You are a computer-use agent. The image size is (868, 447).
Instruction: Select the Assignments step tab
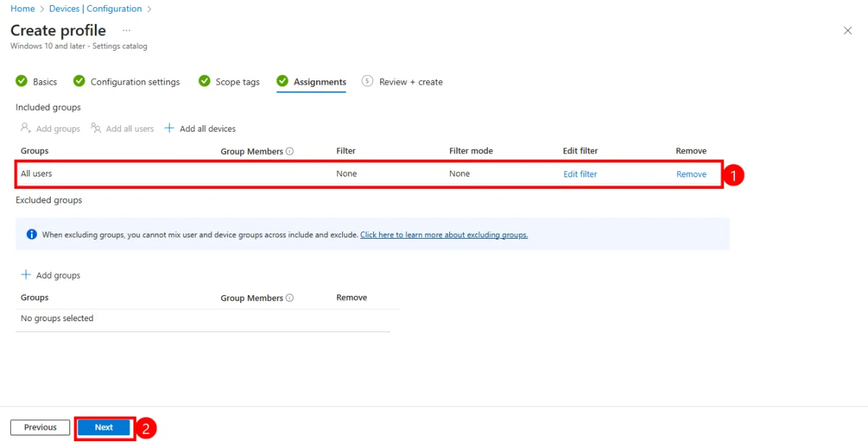319,82
